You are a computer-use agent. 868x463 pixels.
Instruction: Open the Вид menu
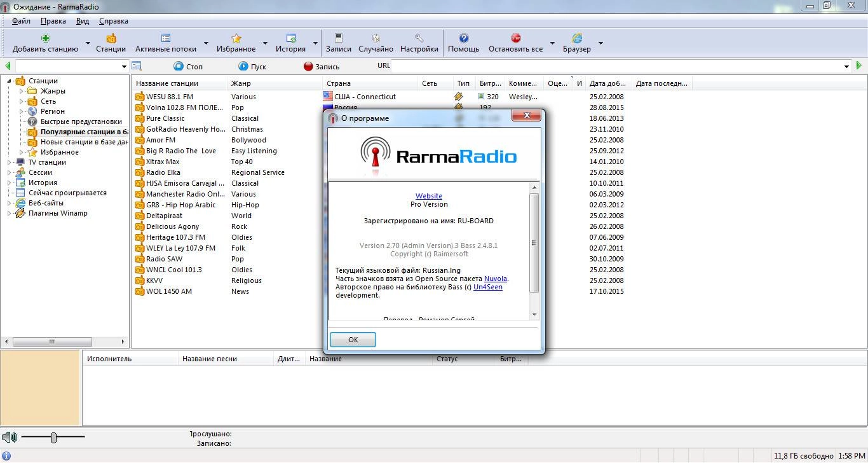(83, 21)
